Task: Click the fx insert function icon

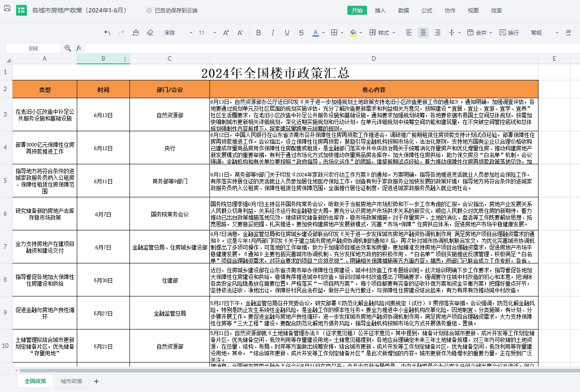Action: click(x=79, y=48)
